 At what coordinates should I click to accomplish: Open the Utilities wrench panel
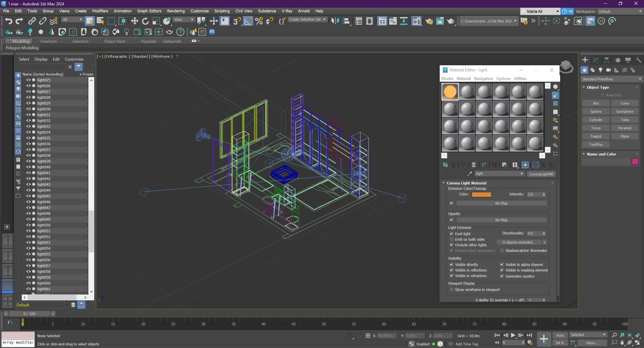pos(639,60)
